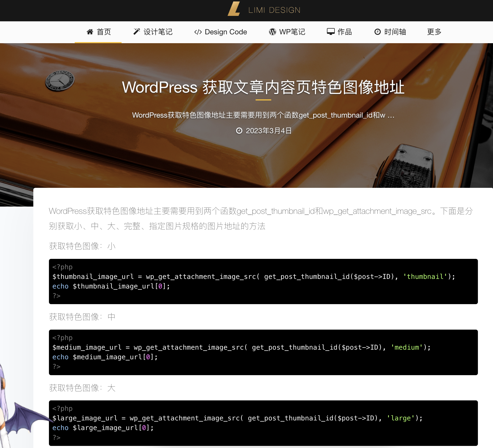Click the magic wand icon for 设计笔记
493x448 pixels.
[137, 31]
